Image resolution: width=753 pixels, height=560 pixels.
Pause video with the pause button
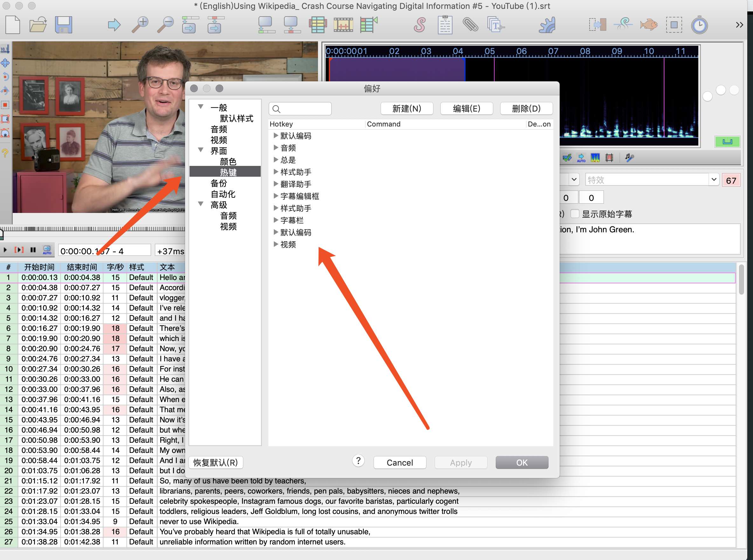(33, 250)
